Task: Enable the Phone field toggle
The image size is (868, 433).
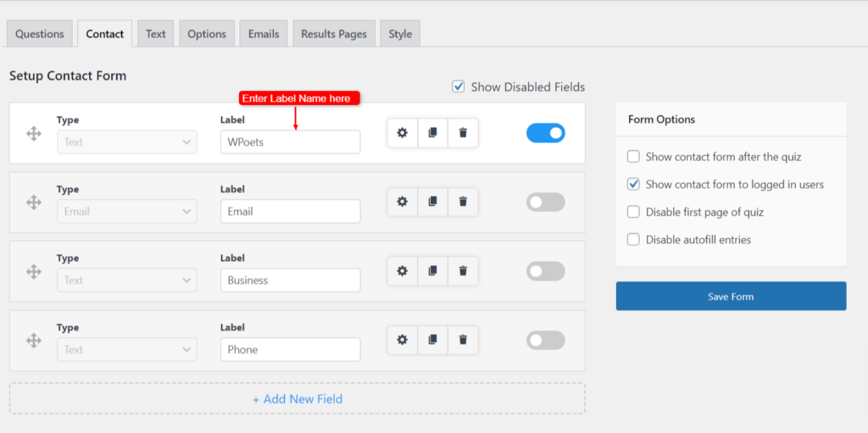Action: [x=545, y=341]
